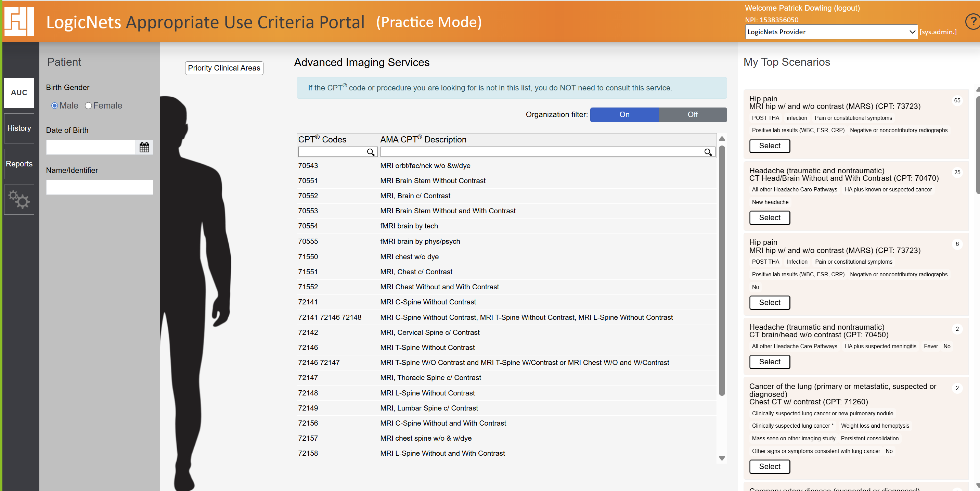Open the Reports tab in sidebar
The height and width of the screenshot is (491, 980).
pyautogui.click(x=19, y=164)
